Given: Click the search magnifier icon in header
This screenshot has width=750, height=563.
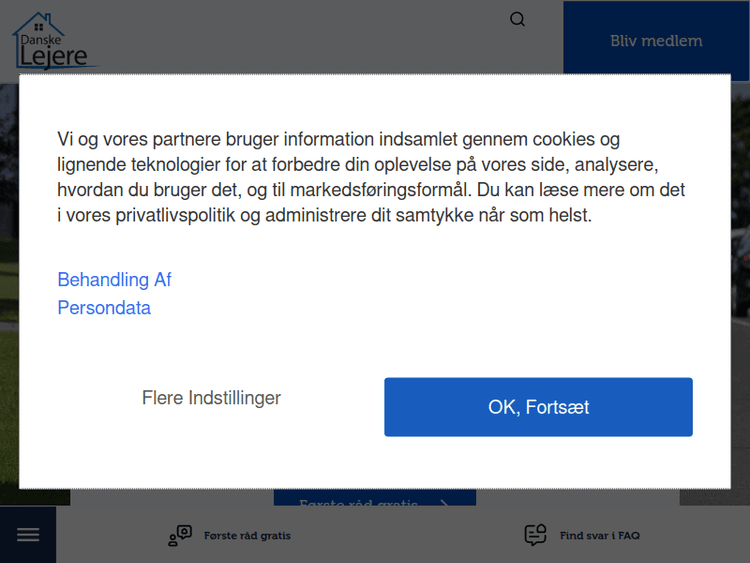Looking at the screenshot, I should click(517, 19).
